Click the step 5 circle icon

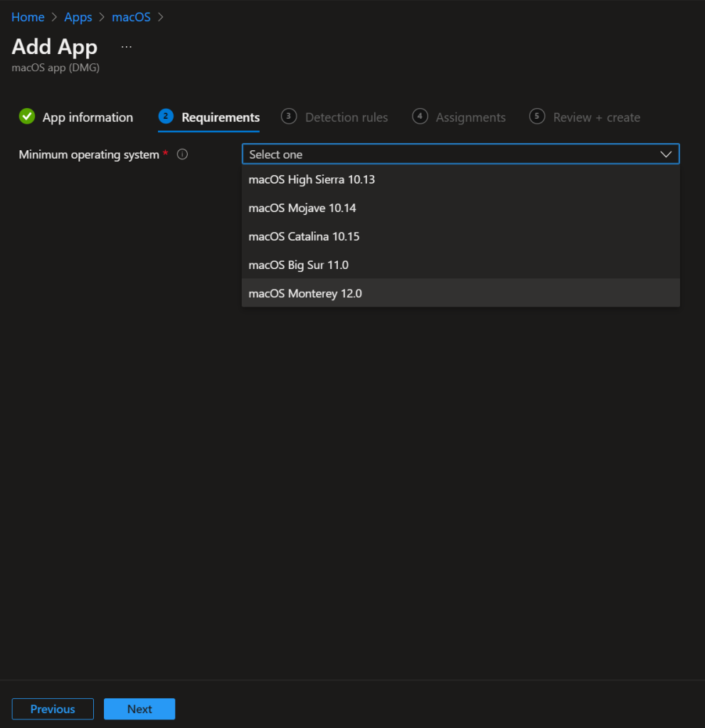click(537, 116)
